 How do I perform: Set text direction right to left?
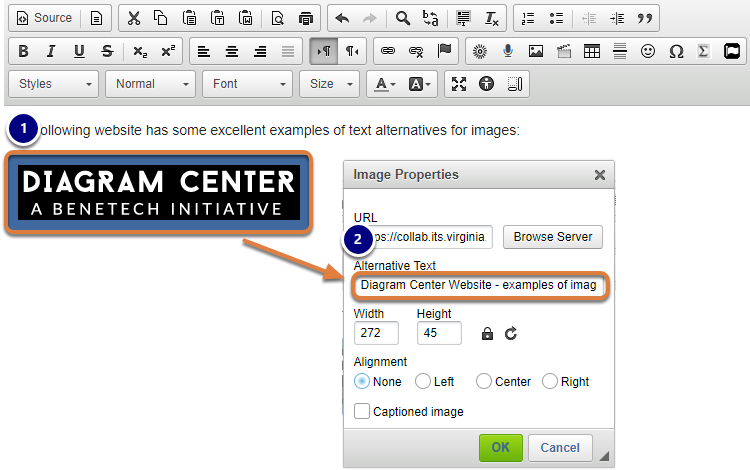[x=352, y=51]
